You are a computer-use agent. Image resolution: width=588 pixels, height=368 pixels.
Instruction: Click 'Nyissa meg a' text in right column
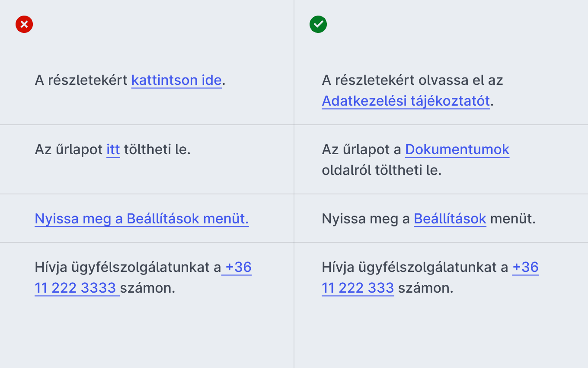click(366, 219)
